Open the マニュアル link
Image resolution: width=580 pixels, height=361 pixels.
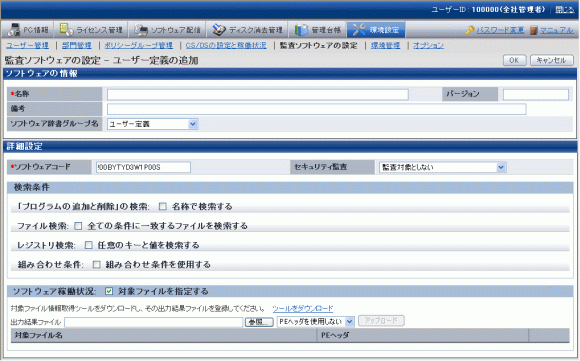coord(557,30)
